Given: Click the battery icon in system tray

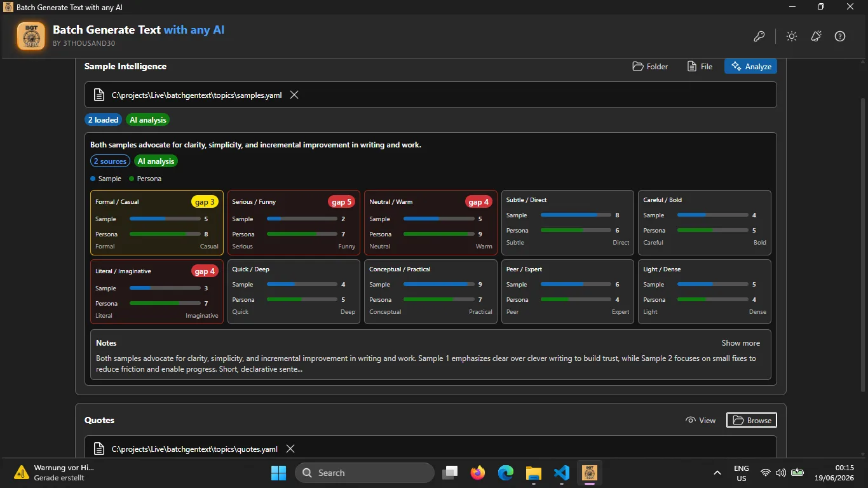Looking at the screenshot, I should coord(797,473).
